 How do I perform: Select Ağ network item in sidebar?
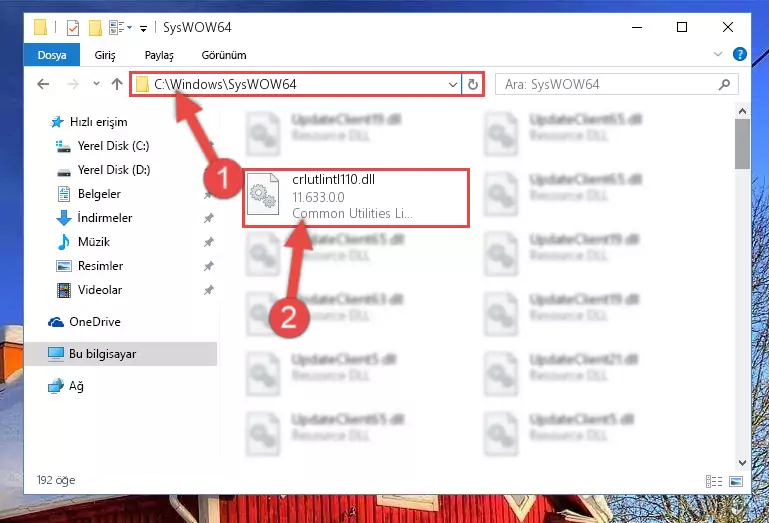coord(76,386)
